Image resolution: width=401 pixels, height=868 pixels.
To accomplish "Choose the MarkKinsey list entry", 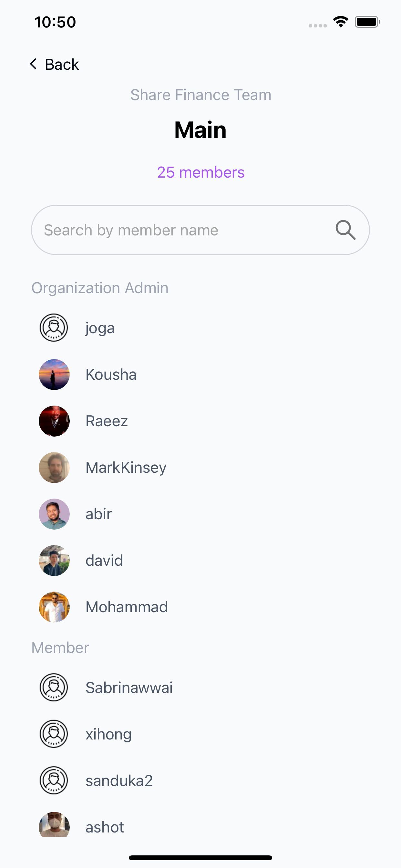I will pos(200,467).
